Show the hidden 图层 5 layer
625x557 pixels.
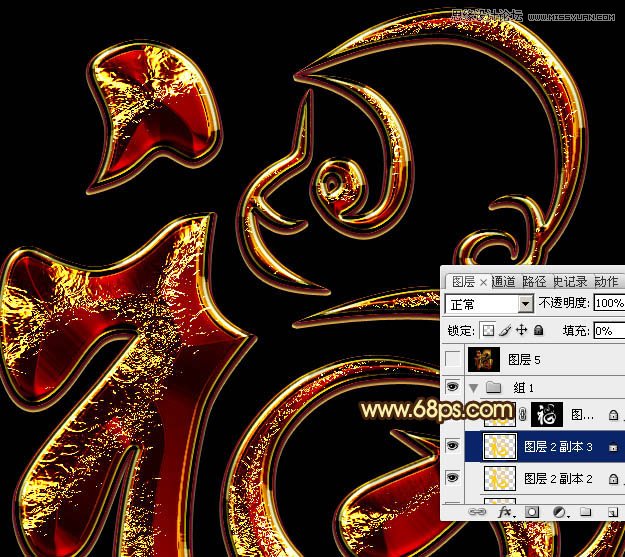pyautogui.click(x=452, y=359)
